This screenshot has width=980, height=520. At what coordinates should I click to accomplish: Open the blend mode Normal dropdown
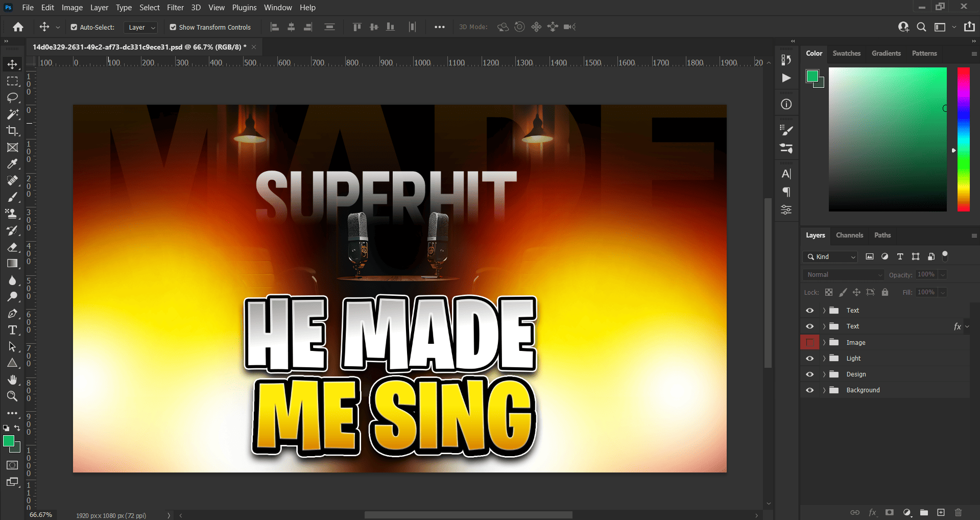(843, 275)
